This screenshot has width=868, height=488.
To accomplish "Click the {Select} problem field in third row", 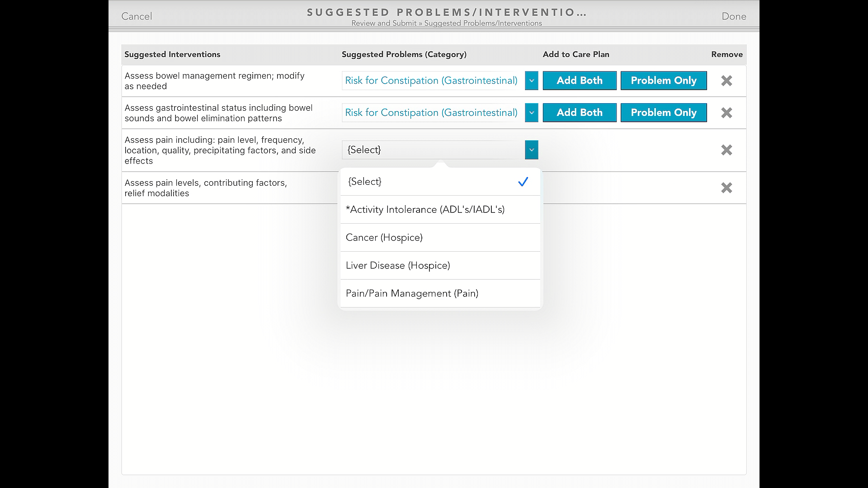I will [433, 150].
